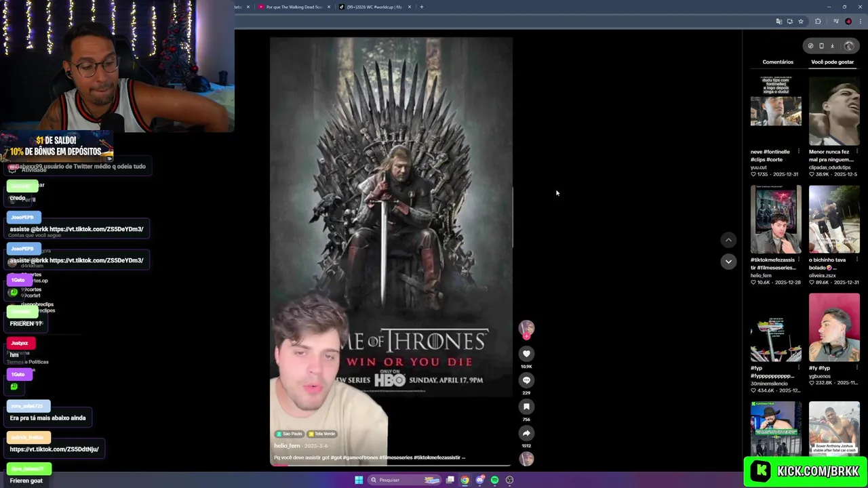The height and width of the screenshot is (488, 868).
Task: Click the 'FRIEREN 1?' chat message
Action: [x=26, y=324]
